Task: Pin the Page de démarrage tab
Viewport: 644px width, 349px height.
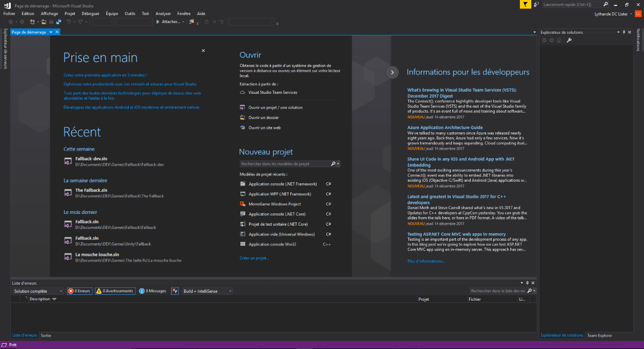Action: 51,32
